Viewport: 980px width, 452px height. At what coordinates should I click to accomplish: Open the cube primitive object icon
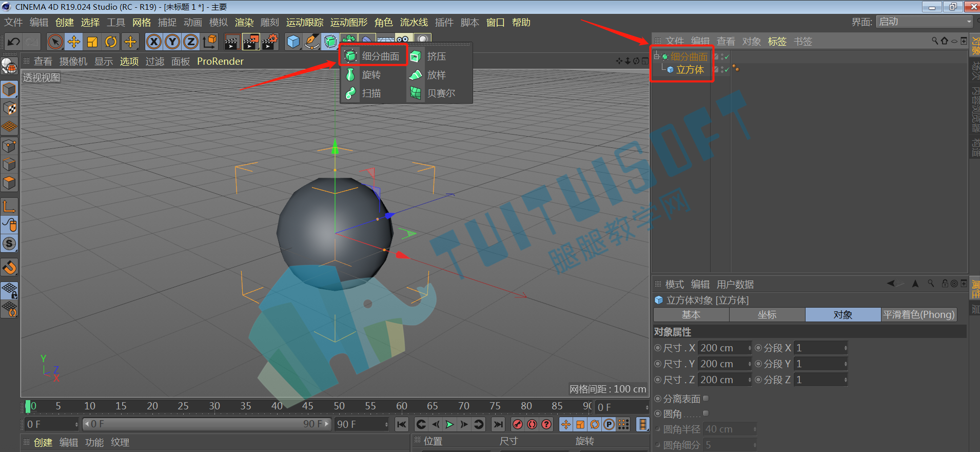point(293,42)
